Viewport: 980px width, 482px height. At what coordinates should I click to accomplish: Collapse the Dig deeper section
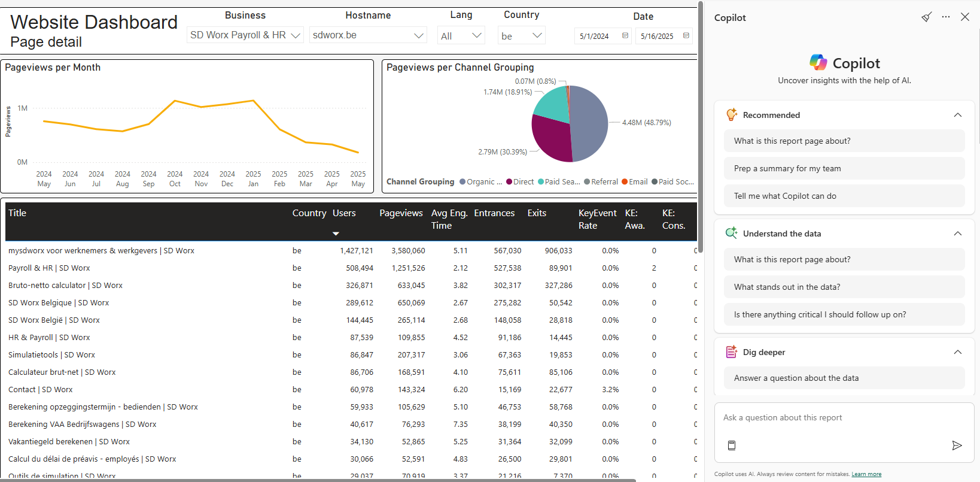(x=958, y=352)
